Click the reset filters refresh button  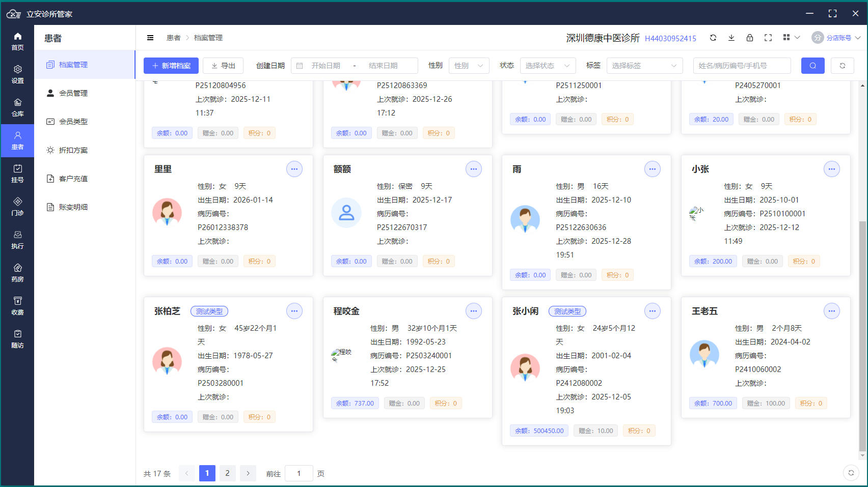pyautogui.click(x=843, y=66)
